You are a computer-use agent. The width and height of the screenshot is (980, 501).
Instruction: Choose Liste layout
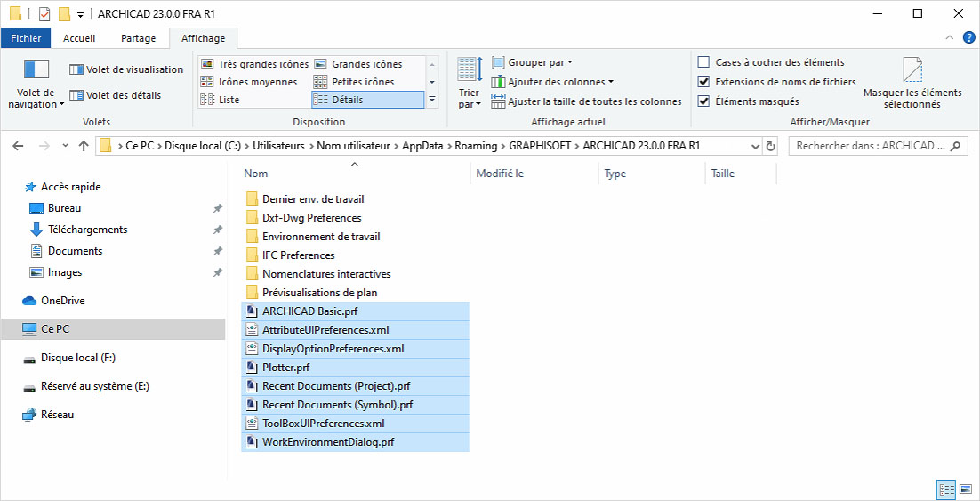pyautogui.click(x=220, y=100)
